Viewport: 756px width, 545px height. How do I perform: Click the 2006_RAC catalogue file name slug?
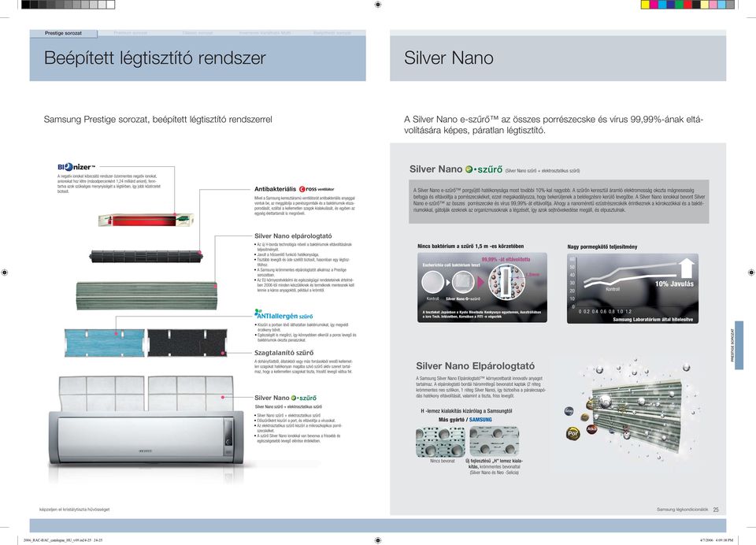click(x=63, y=540)
